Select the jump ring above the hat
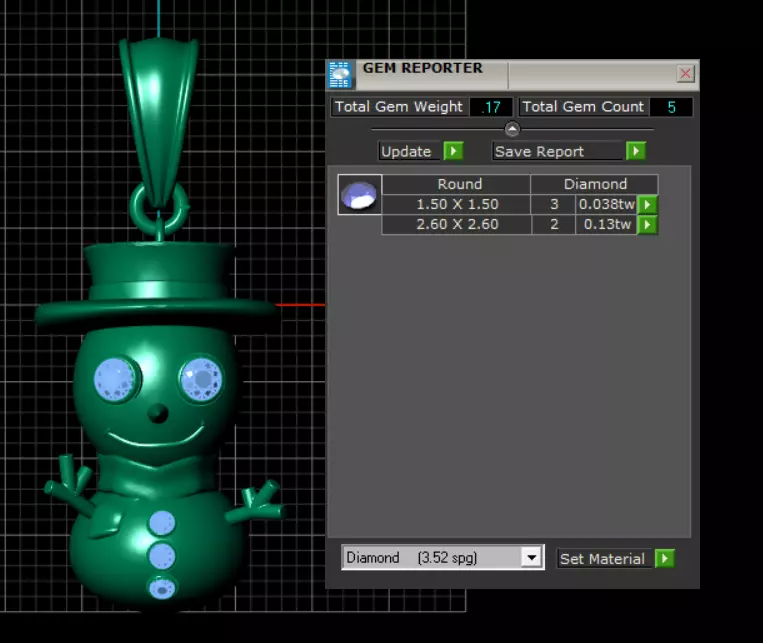This screenshot has height=643, width=763. pyautogui.click(x=159, y=207)
